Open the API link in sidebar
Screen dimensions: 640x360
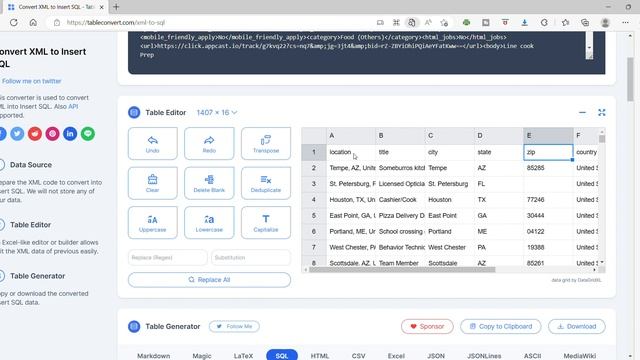pyautogui.click(x=73, y=107)
